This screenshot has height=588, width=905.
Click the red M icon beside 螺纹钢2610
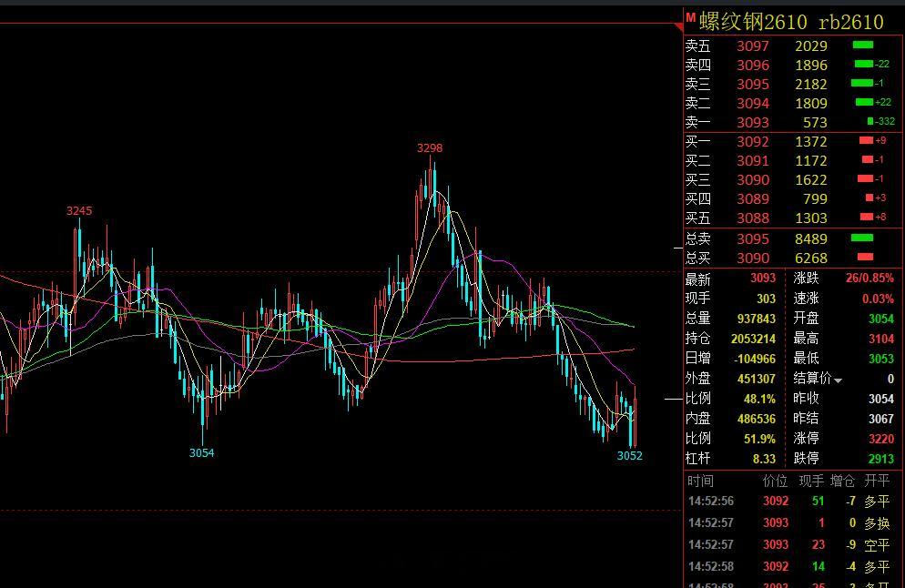coord(690,18)
